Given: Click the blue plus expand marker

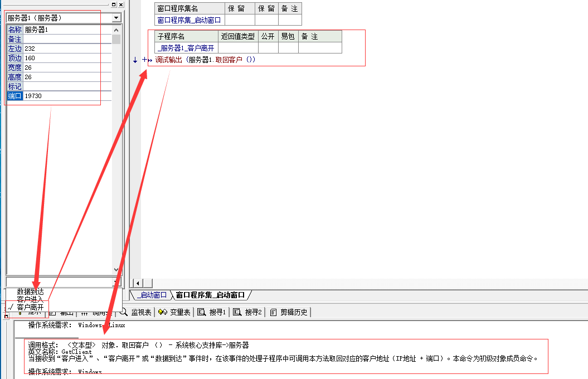Looking at the screenshot, I should [144, 60].
